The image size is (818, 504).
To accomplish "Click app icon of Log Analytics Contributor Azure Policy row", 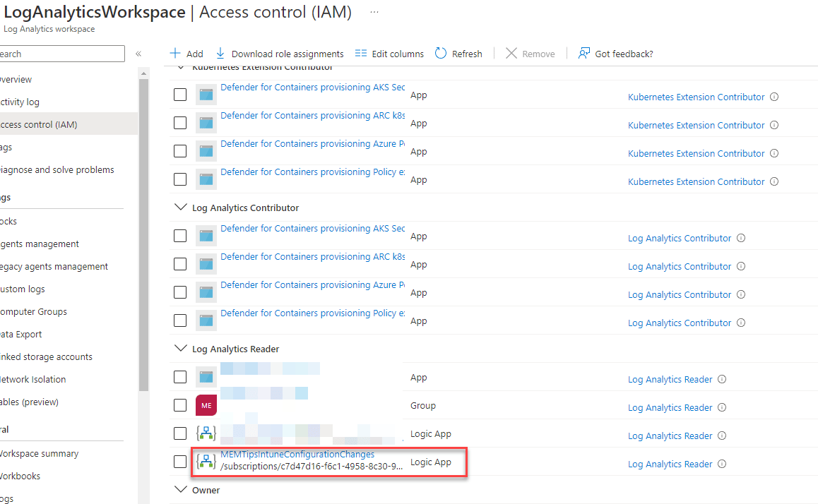I will pos(206,292).
